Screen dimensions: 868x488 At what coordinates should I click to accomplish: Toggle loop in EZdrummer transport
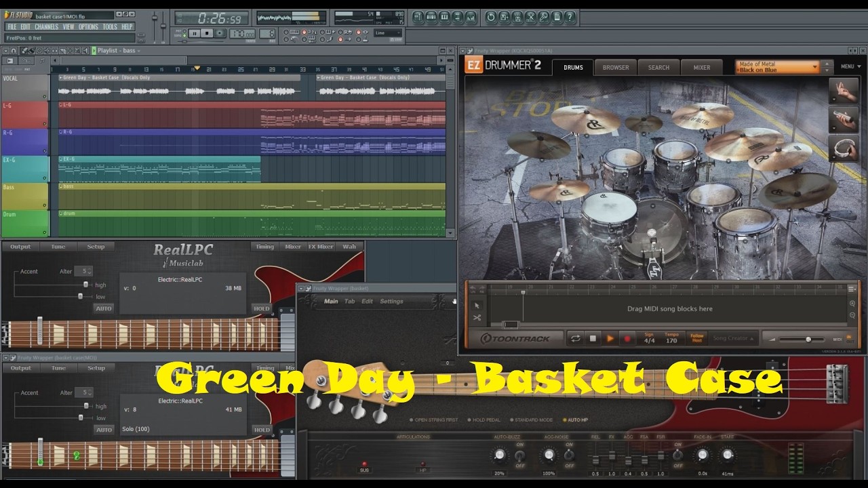576,338
